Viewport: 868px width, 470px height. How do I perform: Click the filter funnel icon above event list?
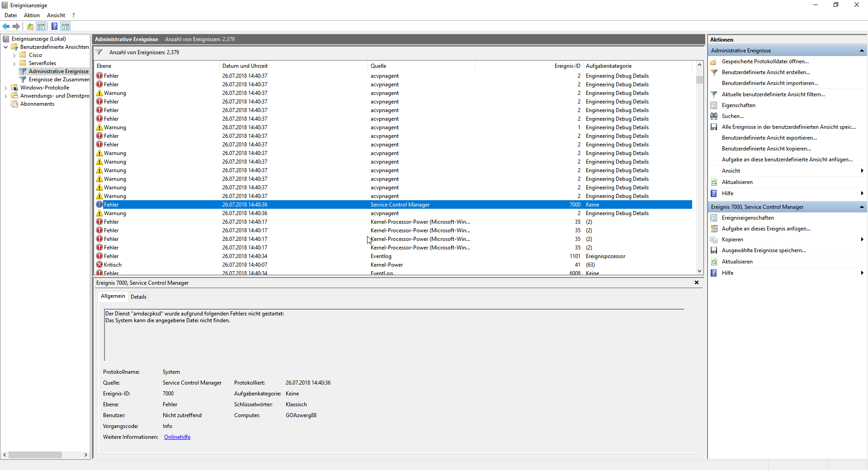pyautogui.click(x=99, y=52)
